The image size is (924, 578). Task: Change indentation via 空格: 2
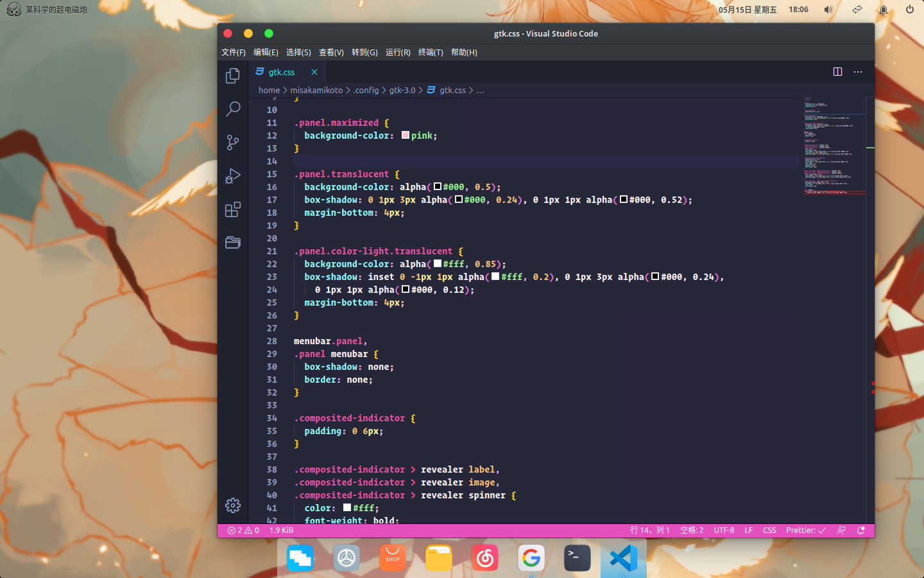(692, 530)
